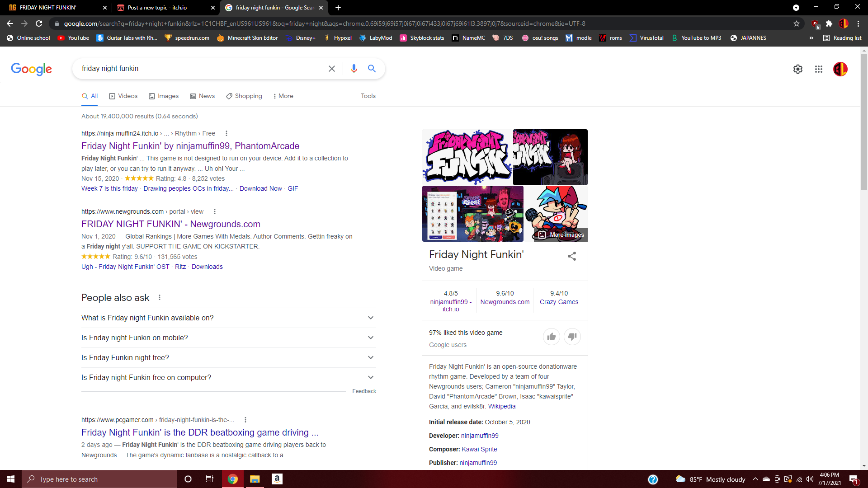Image resolution: width=868 pixels, height=488 pixels.
Task: Open options for the pcgamer.com result
Action: pyautogui.click(x=245, y=420)
